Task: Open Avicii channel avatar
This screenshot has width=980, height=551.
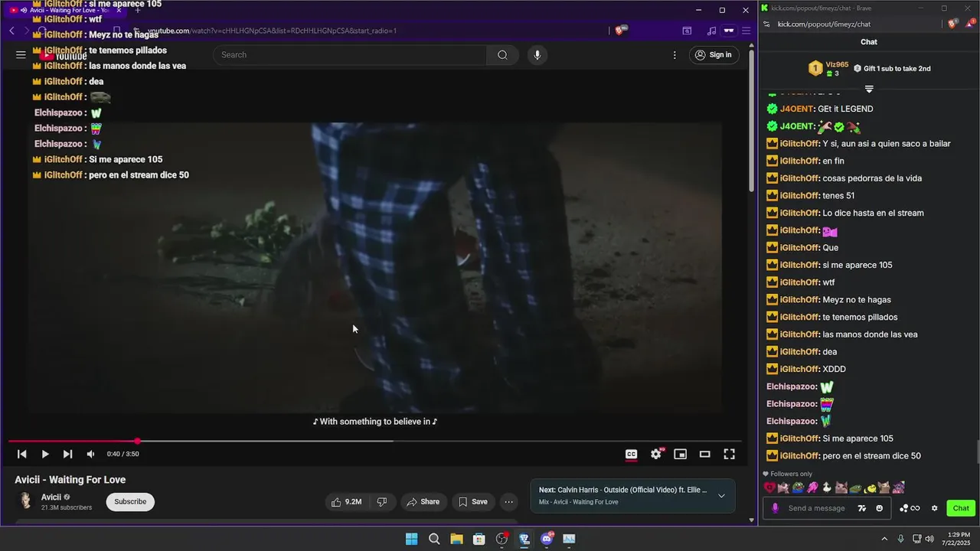Action: (26, 501)
